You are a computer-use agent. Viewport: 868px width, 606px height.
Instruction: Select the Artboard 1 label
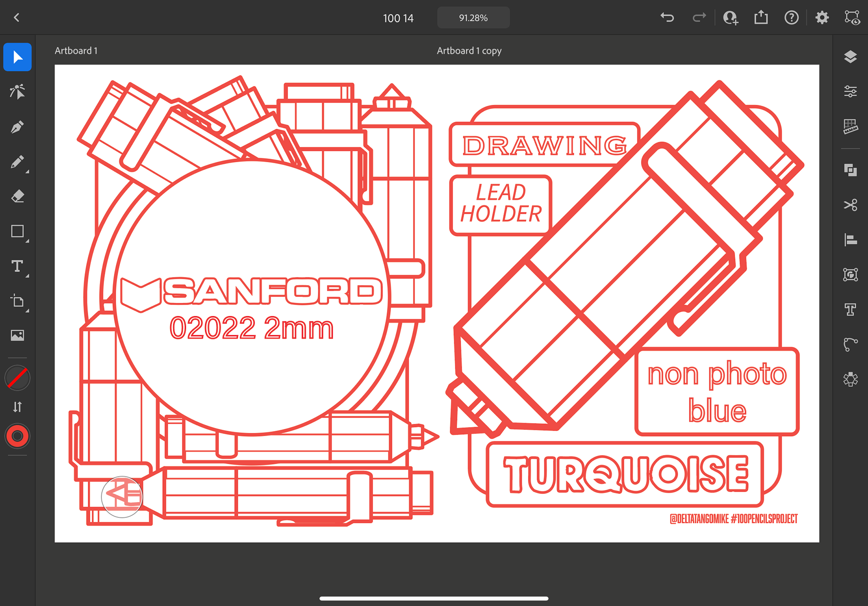76,51
